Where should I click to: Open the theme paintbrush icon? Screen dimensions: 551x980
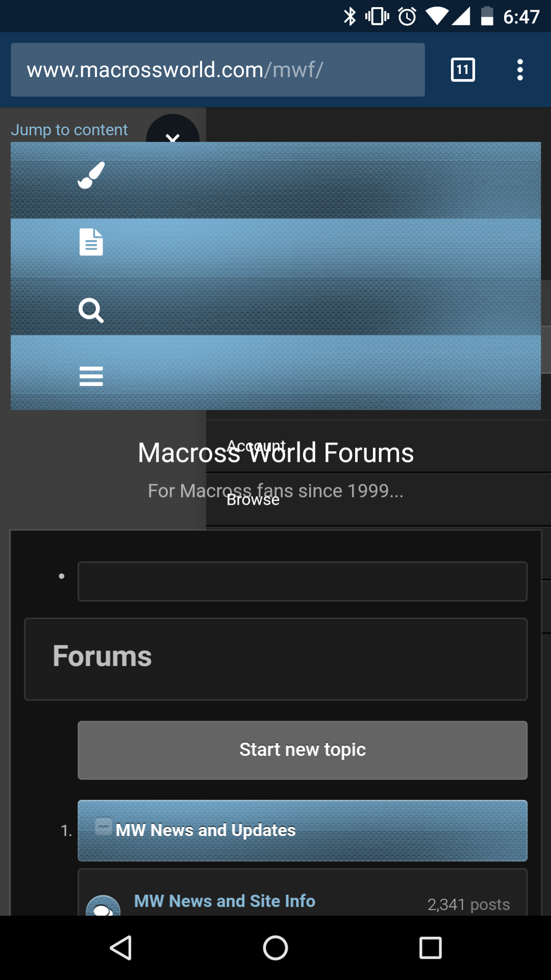(91, 175)
